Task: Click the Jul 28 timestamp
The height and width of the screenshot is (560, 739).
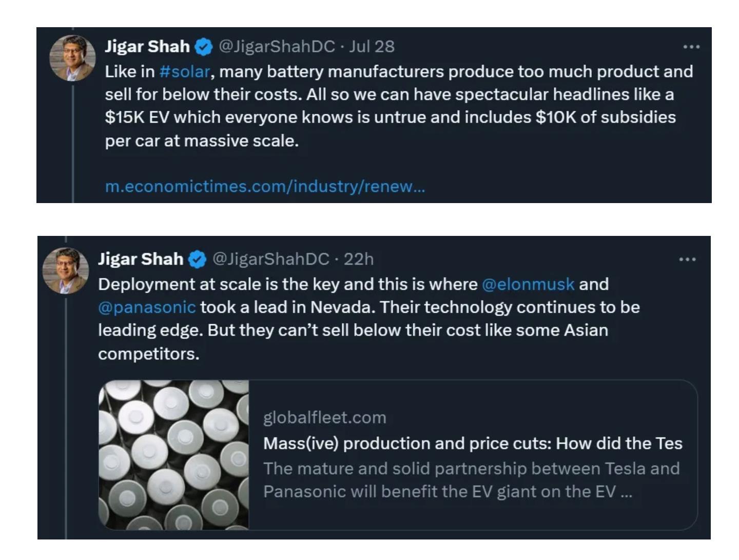Action: [x=372, y=47]
